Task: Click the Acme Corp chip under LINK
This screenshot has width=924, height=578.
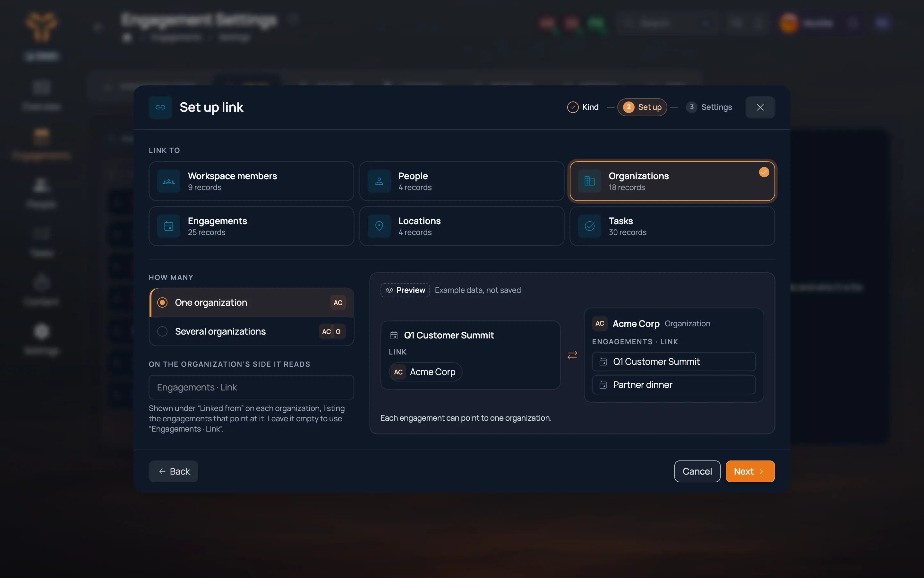Action: 425,372
